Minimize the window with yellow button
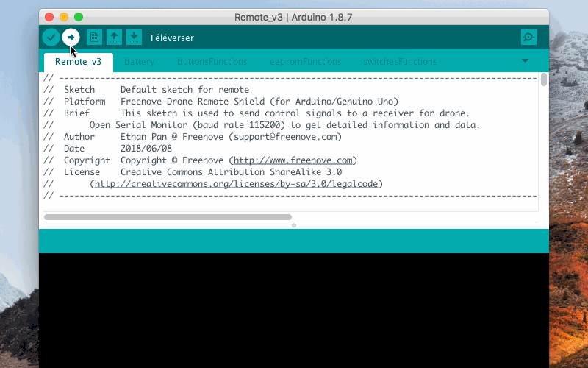Screen dimensions: 588x368 [x=64, y=17]
